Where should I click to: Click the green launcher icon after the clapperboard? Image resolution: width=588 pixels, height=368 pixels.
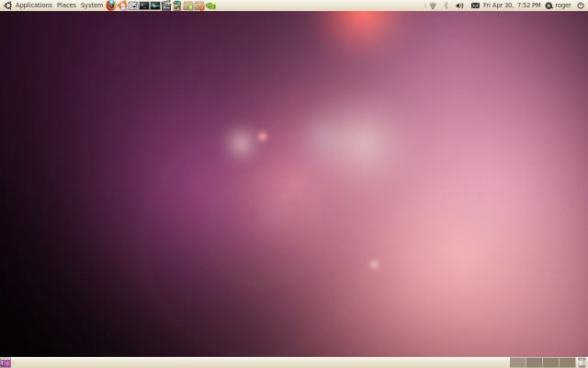(x=177, y=6)
